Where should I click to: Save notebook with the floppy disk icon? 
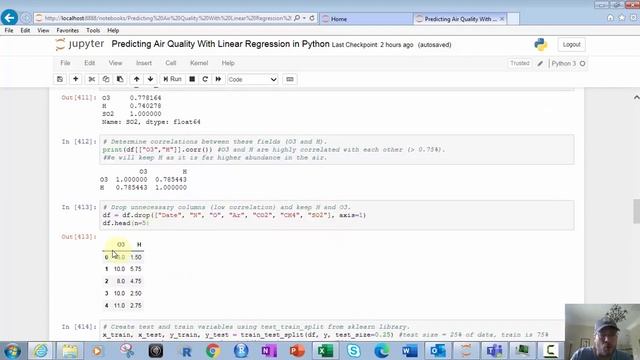[x=60, y=79]
